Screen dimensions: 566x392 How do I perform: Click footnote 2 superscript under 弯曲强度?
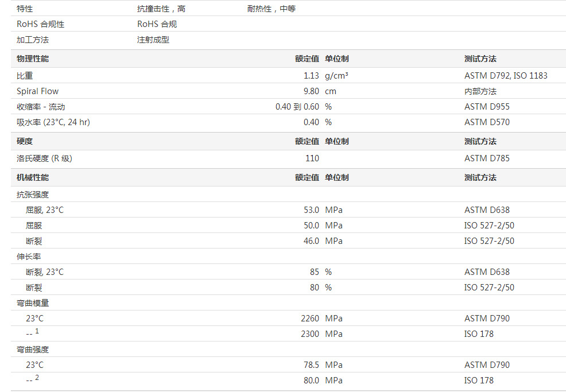(37, 378)
